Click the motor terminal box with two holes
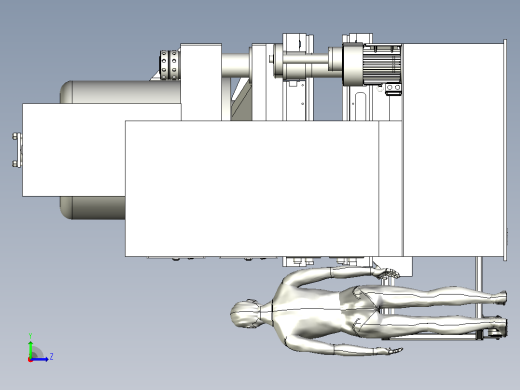The image size is (520, 390). pyautogui.click(x=393, y=89)
